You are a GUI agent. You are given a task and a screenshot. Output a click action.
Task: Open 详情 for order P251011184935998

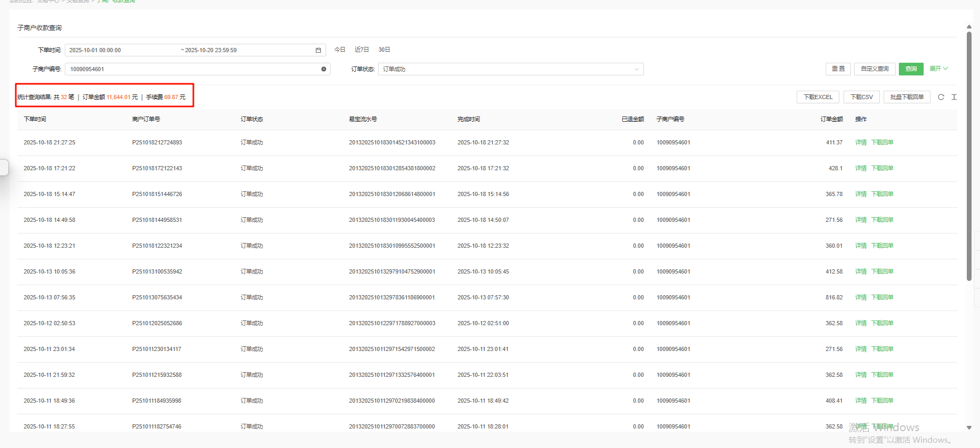coord(861,401)
